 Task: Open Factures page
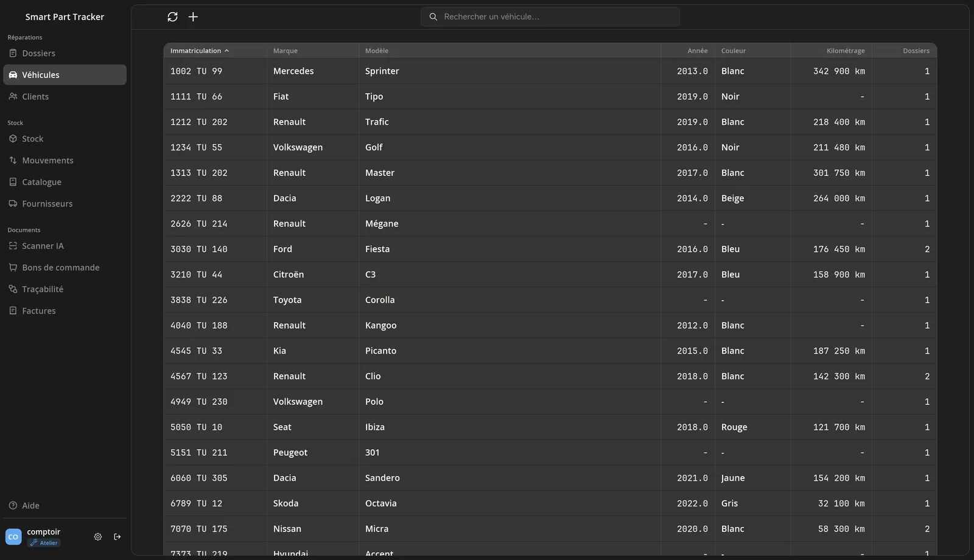[65, 311]
